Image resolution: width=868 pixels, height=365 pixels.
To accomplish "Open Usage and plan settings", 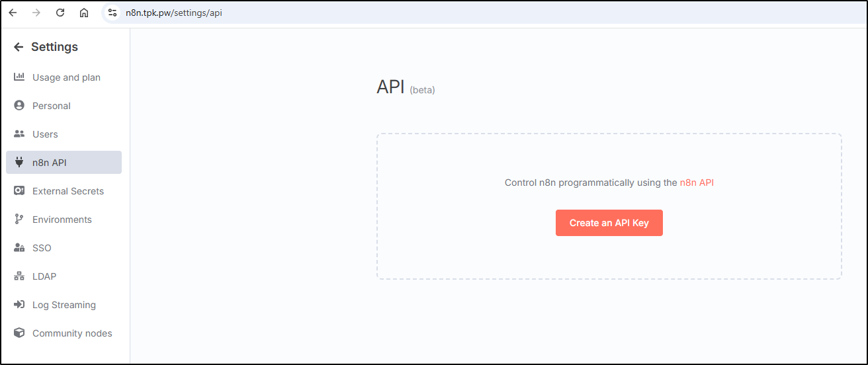I will [x=64, y=77].
